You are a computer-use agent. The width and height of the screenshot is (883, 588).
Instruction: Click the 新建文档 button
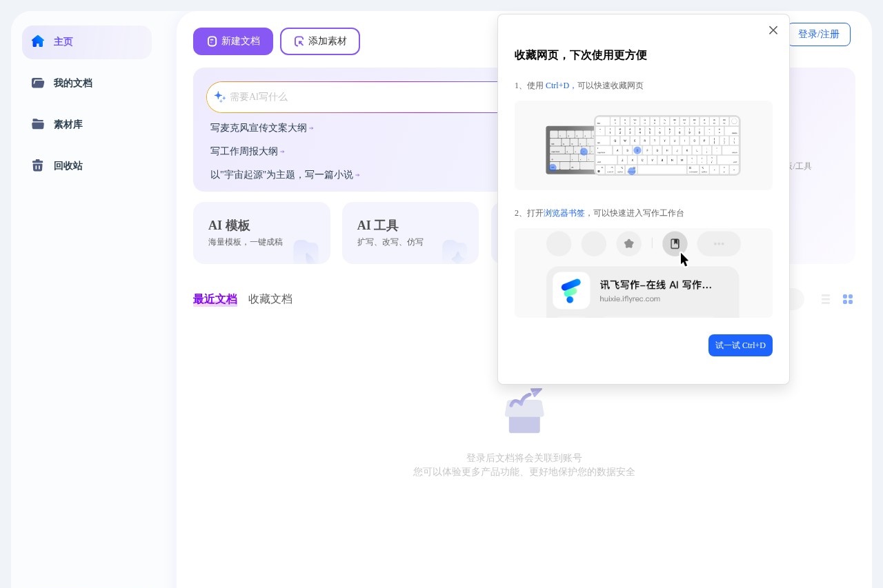click(233, 41)
